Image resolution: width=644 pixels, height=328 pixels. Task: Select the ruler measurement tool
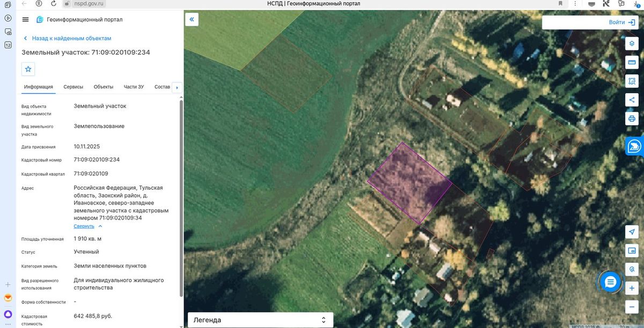pyautogui.click(x=632, y=63)
